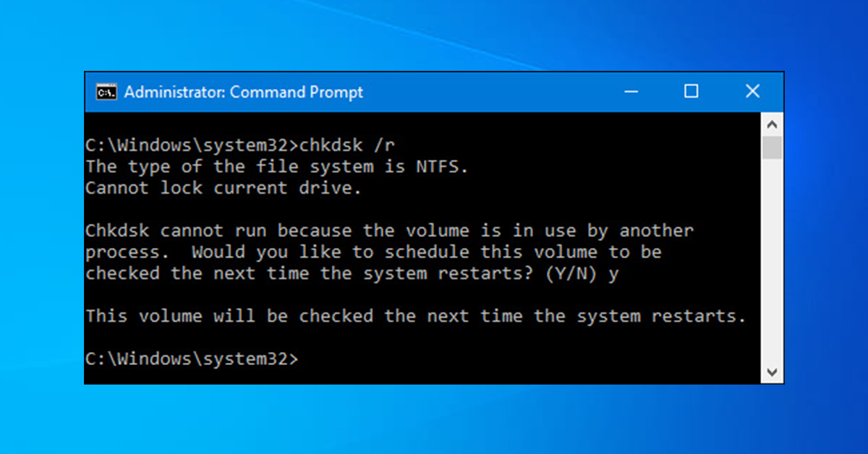Click the minimize icon on the title bar
The image size is (868, 454).
(630, 92)
